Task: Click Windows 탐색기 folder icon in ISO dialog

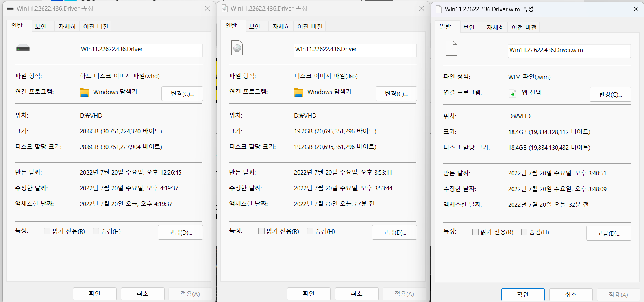Action: [298, 92]
